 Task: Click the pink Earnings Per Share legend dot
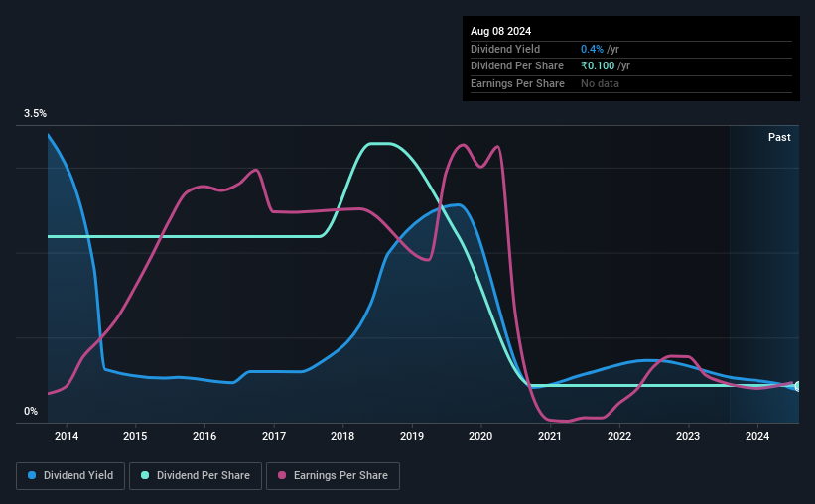pyautogui.click(x=282, y=475)
